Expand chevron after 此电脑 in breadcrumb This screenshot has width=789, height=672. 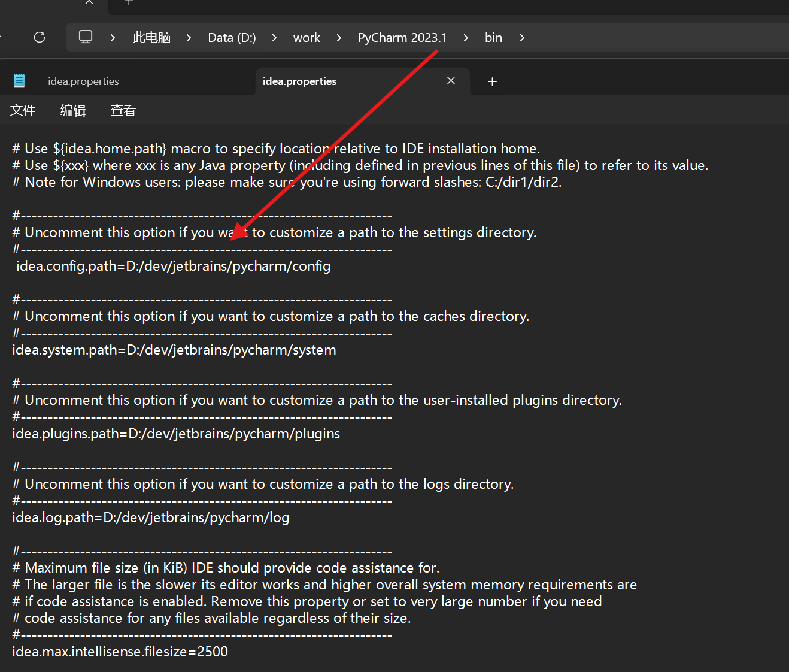coord(189,38)
